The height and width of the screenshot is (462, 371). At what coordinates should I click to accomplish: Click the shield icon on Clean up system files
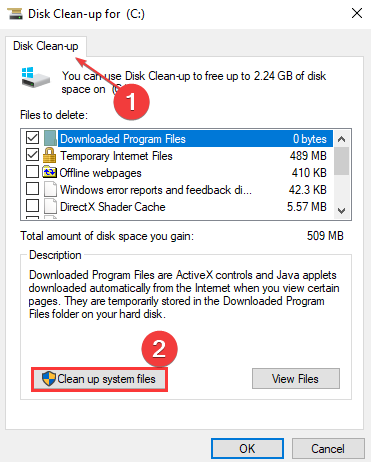49,379
